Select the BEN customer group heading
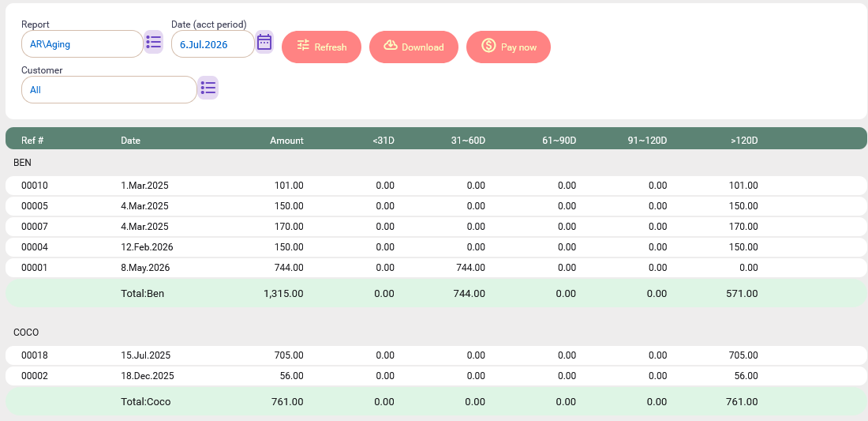Screen dimensions: 868x421 click(x=23, y=163)
